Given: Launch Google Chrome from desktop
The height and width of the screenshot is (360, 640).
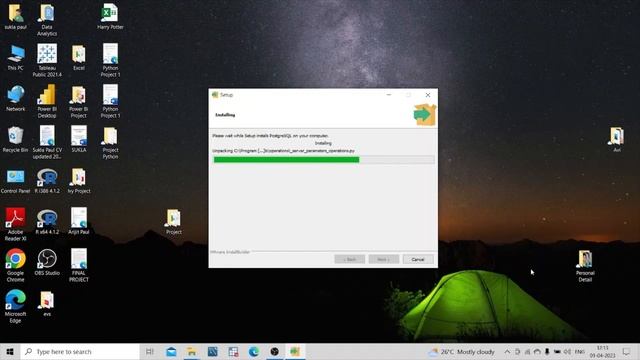Looking at the screenshot, I should click(16, 265).
